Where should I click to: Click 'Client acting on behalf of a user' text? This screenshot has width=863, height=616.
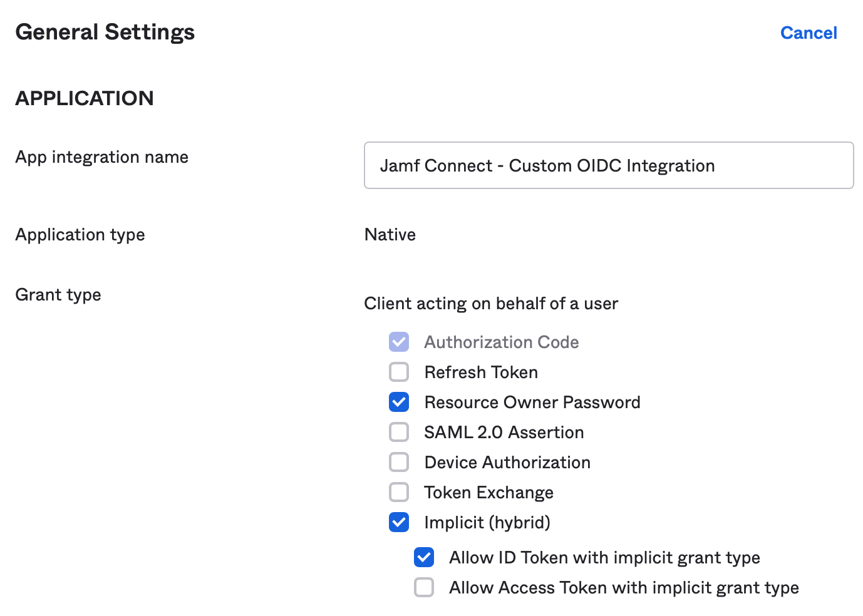491,304
